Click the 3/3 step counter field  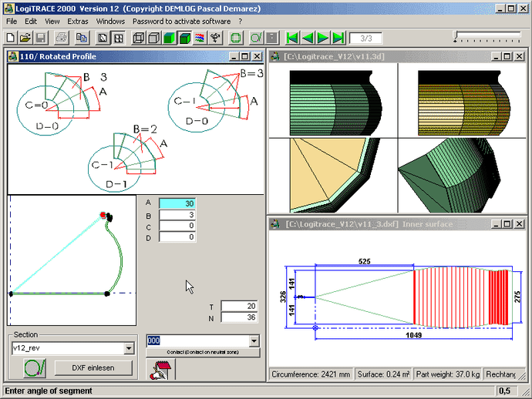[365, 39]
